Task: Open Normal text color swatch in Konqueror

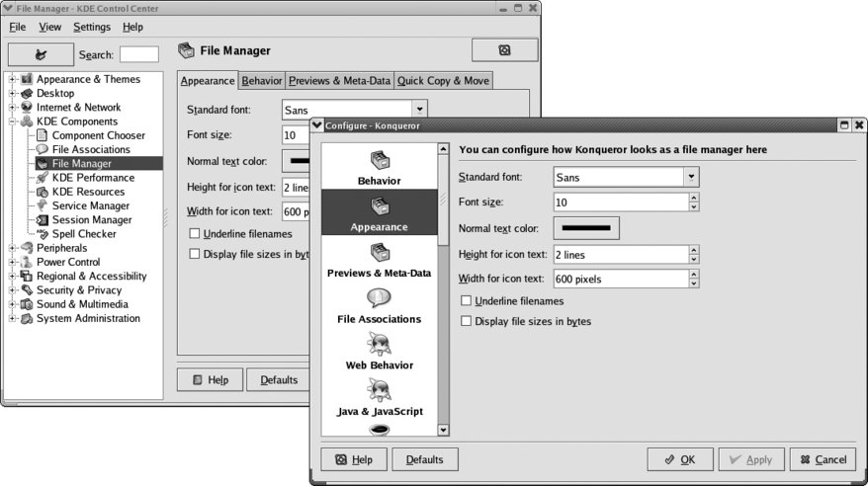Action: [x=586, y=228]
